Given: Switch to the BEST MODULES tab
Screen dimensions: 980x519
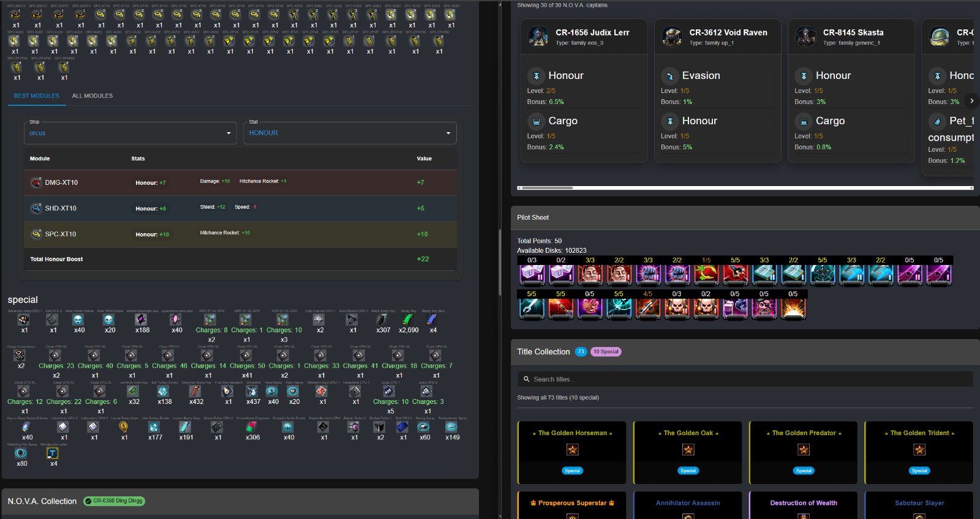Looking at the screenshot, I should click(x=37, y=96).
